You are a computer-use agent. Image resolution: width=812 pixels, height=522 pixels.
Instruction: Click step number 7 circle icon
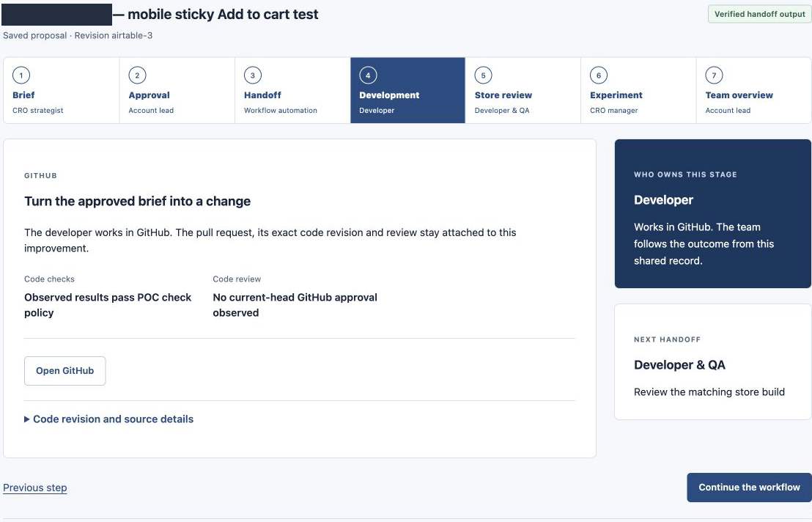(714, 75)
